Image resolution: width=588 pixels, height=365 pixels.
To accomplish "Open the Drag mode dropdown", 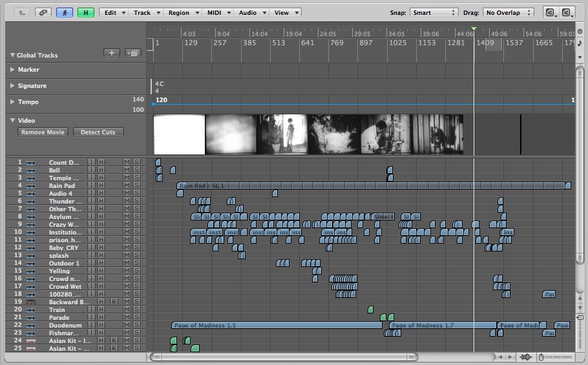I will tap(509, 12).
